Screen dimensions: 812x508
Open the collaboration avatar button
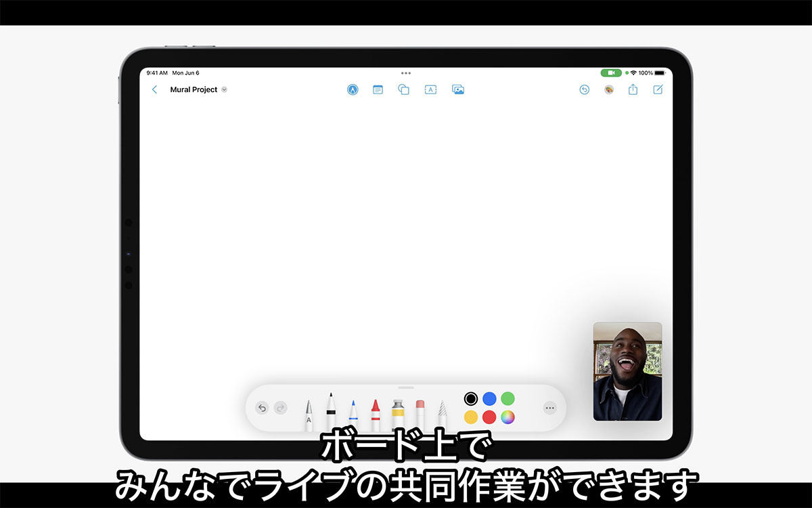[x=609, y=89]
